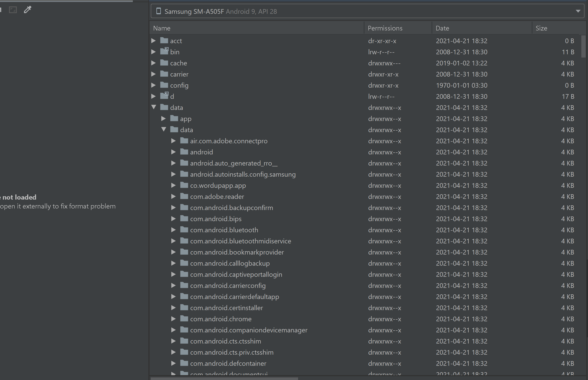The image size is (588, 380).
Task: Open the device selection dropdown
Action: coord(578,11)
